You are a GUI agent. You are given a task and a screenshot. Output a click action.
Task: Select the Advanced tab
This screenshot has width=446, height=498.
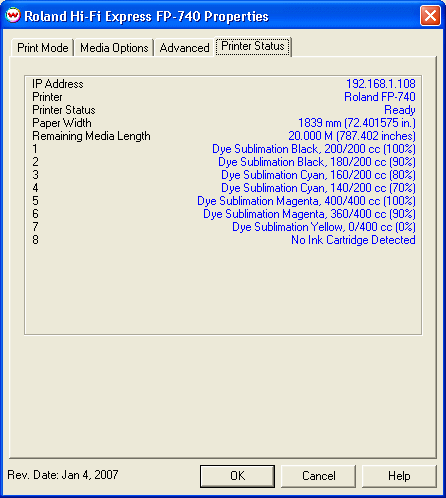coord(184,48)
